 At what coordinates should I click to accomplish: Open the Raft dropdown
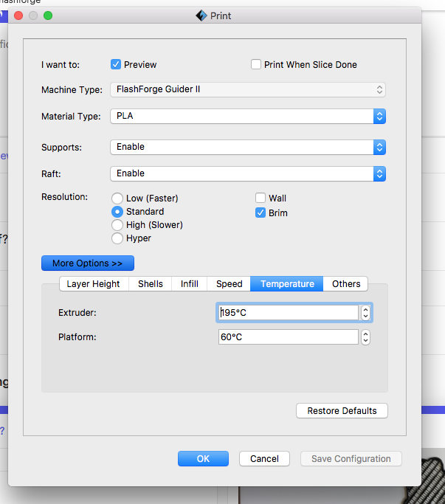247,174
